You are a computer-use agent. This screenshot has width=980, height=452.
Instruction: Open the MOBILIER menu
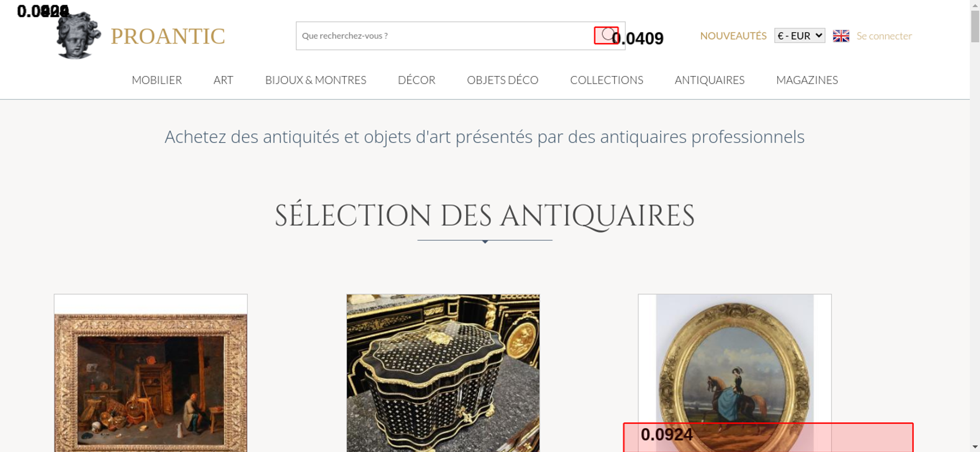[157, 80]
